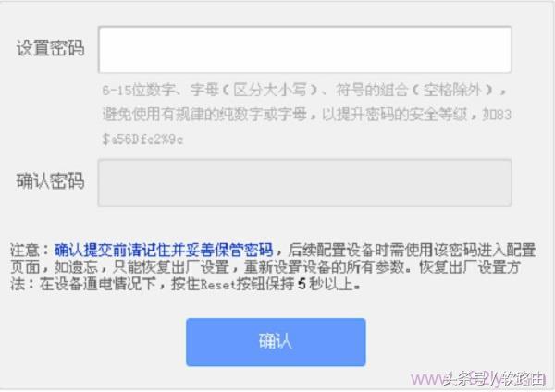This screenshot has height=392, width=555.
Task: Focus the 确认密码 confirmation input box
Action: pos(304,183)
